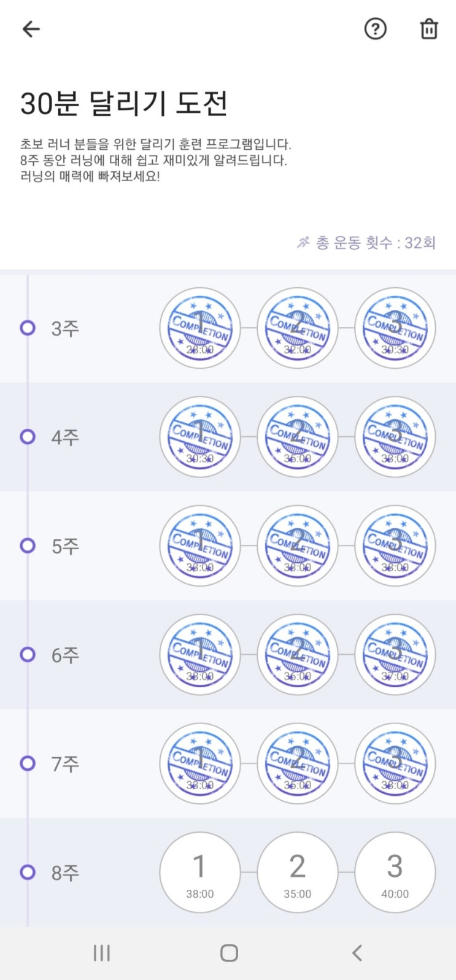Open week 3 workout 1 completion stamp
Screen dimensions: 456x980
pos(200,328)
